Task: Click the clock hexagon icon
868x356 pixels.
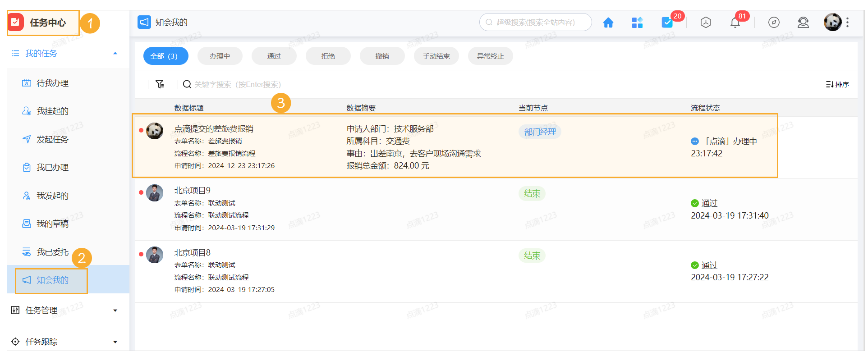Action: (706, 23)
